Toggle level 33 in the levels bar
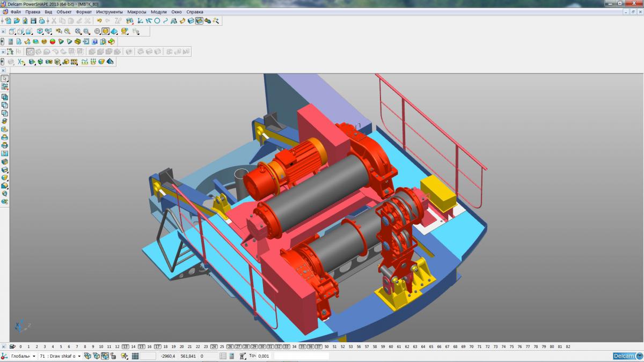The image size is (644, 362). [287, 347]
